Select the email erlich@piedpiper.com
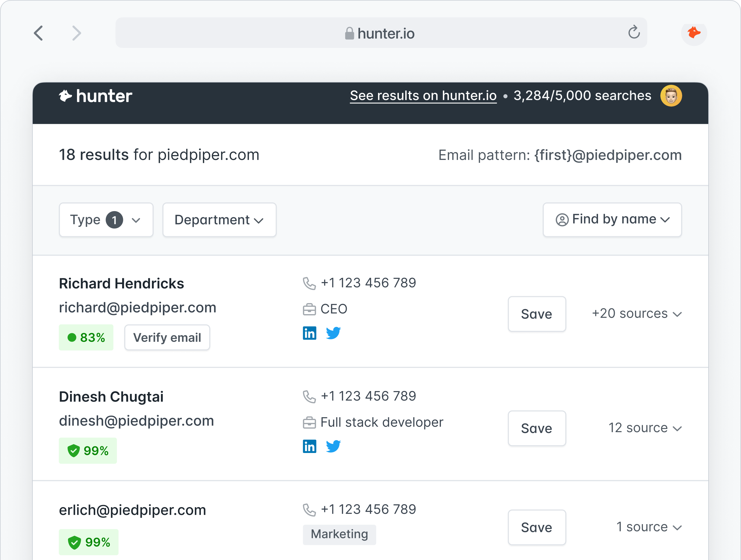The width and height of the screenshot is (741, 560). tap(132, 510)
